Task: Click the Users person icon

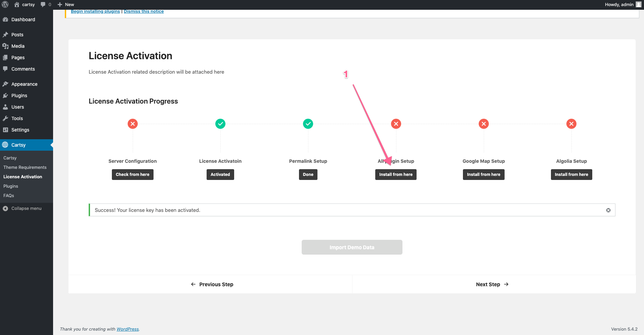Action: pos(5,107)
